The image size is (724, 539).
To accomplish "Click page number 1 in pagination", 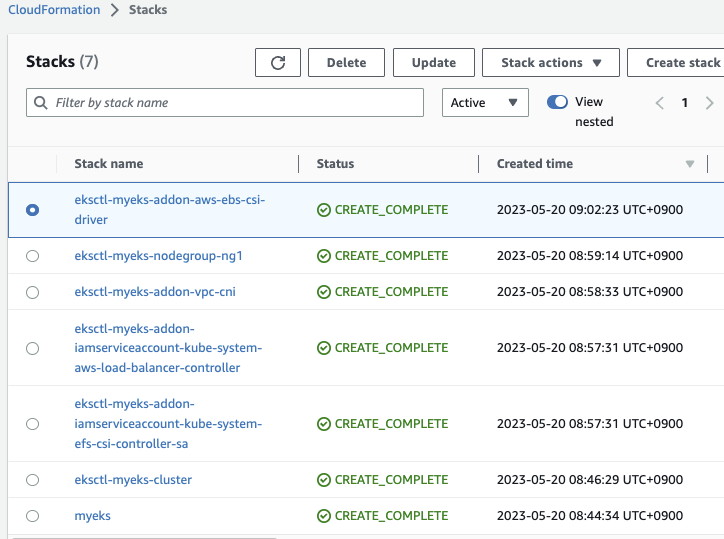I will [x=685, y=103].
